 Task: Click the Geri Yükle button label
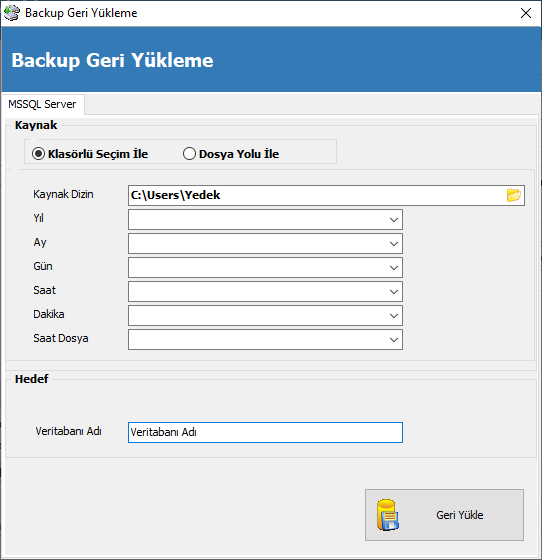point(460,515)
